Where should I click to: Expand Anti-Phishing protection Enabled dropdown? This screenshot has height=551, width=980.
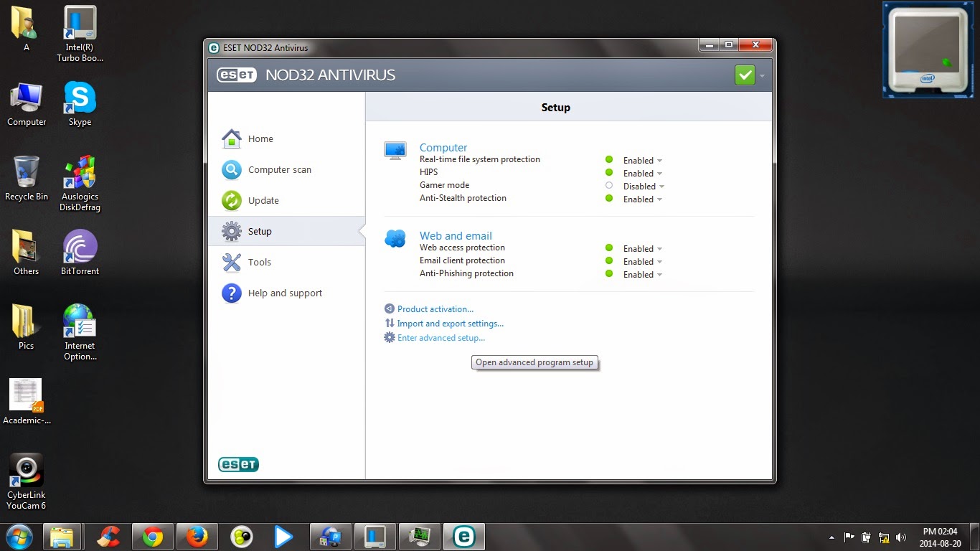[x=643, y=275]
